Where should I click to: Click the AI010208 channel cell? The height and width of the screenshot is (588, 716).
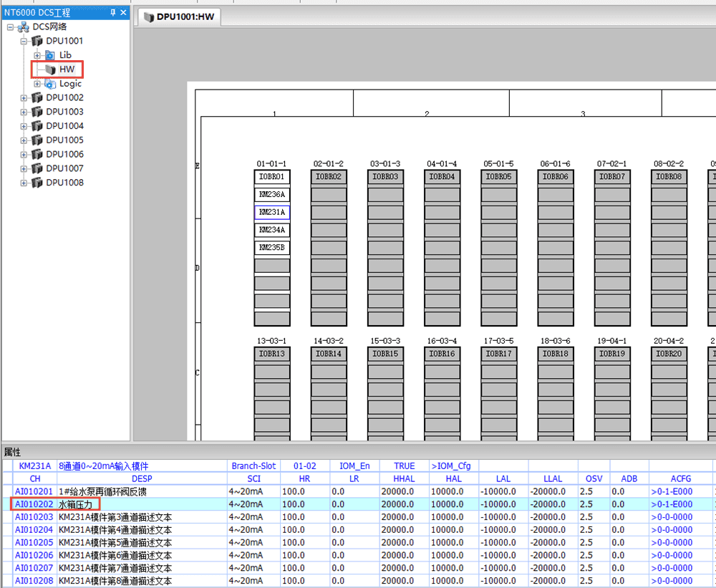pyautogui.click(x=34, y=581)
